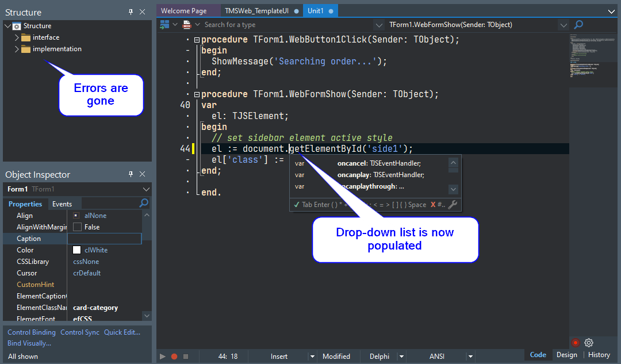Switch to Design view tab
This screenshot has height=364, width=621.
tap(567, 355)
